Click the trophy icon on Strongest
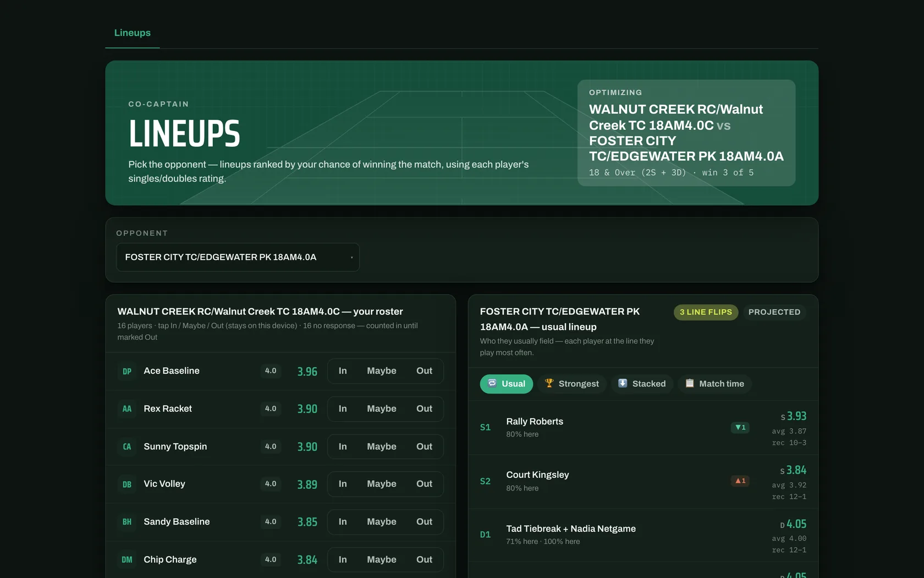The image size is (924, 578). click(x=549, y=383)
